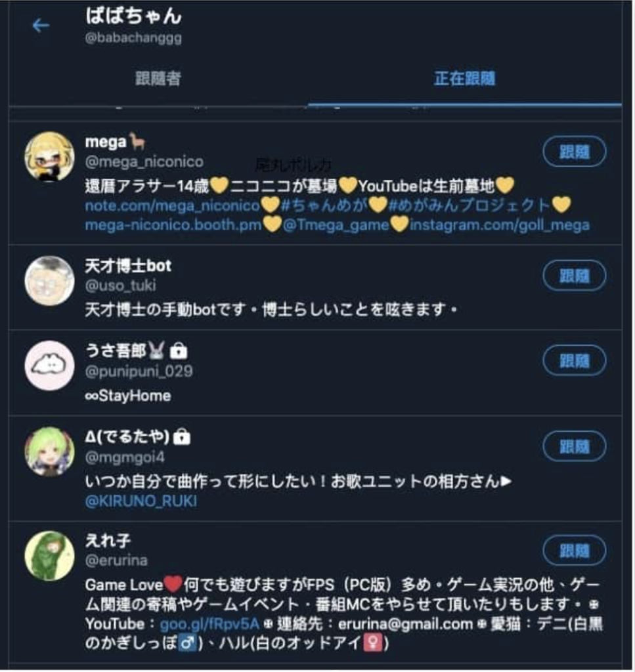
Task: Open Δ(でるたや)'s green-haired avatar
Action: pyautogui.click(x=49, y=451)
